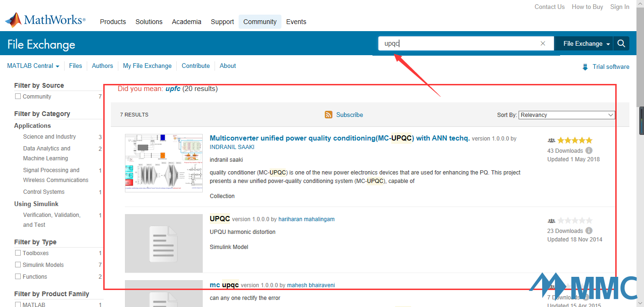
Task: Click the five-star rating of MC-UPQC result
Action: (x=575, y=141)
